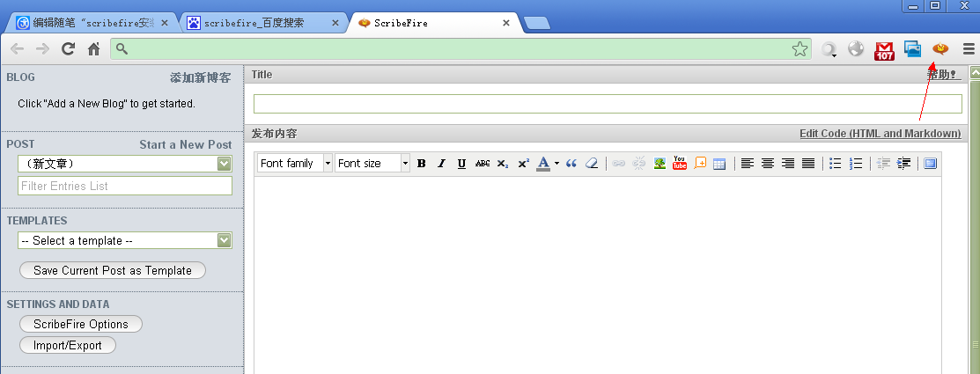This screenshot has height=374, width=980.
Task: Click the ScribeFire extension icon in browser toolbar
Action: 940,49
